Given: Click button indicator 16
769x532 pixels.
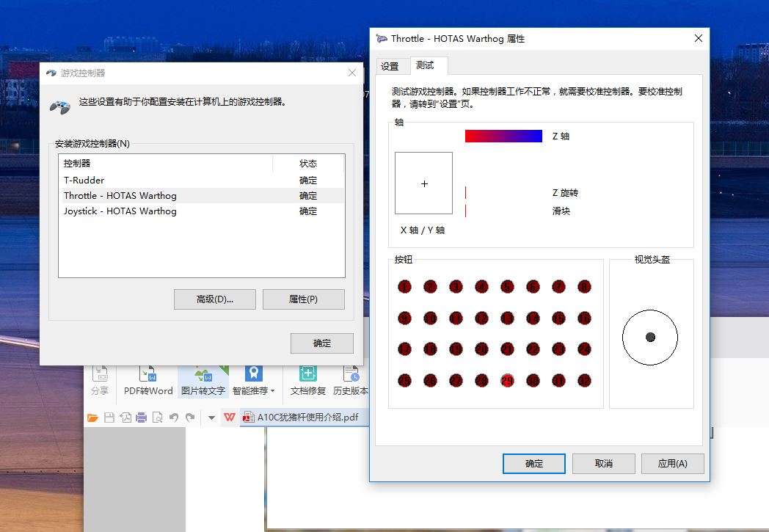Looking at the screenshot, I should pyautogui.click(x=584, y=318).
